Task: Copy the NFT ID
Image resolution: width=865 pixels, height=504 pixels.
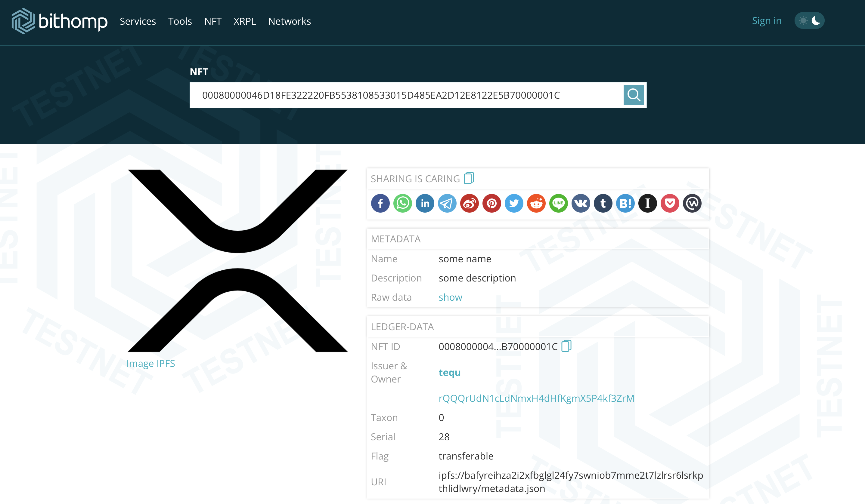Action: click(x=566, y=346)
